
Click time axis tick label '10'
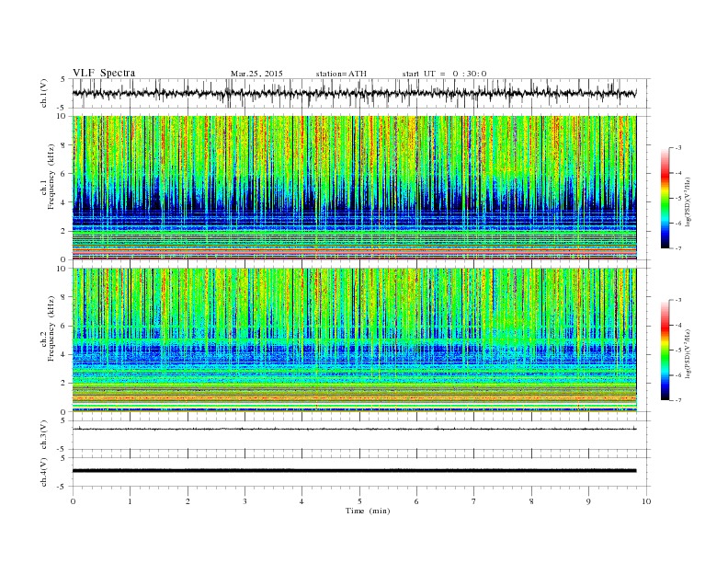(x=646, y=501)
